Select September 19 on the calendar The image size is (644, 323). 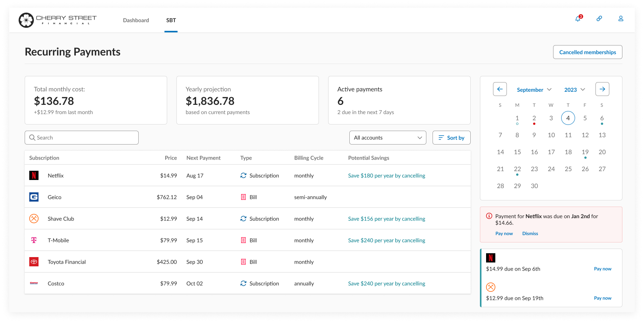click(x=585, y=152)
